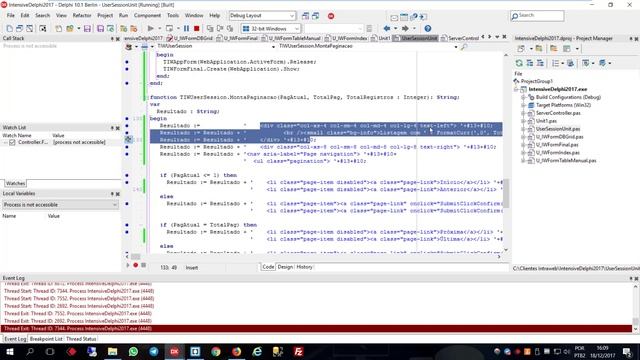Image resolution: width=640 pixels, height=360 pixels.
Task: Click the Trace Into debug icon
Action: tap(210, 29)
